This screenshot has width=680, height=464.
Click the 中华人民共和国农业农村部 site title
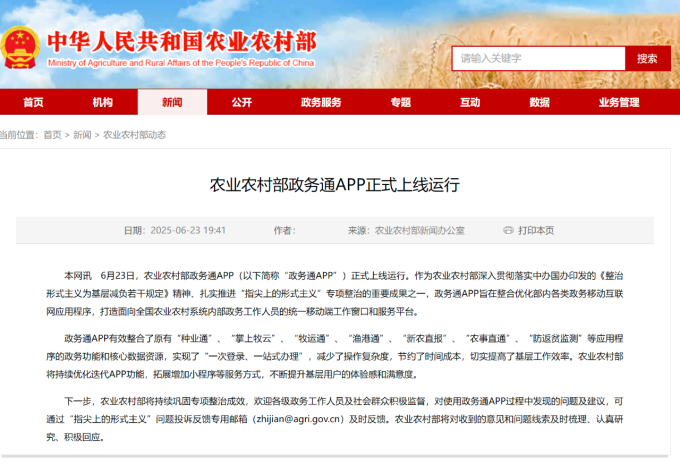click(x=182, y=42)
